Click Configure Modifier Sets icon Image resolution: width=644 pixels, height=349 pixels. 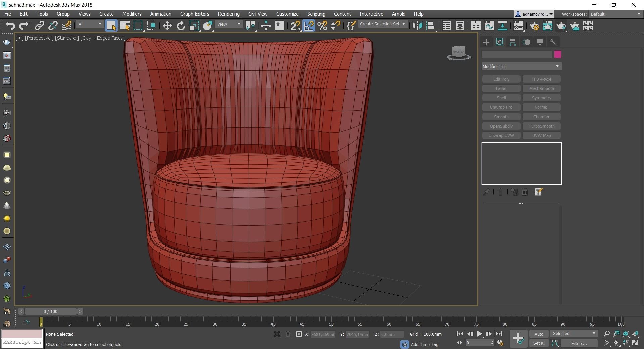(x=539, y=192)
